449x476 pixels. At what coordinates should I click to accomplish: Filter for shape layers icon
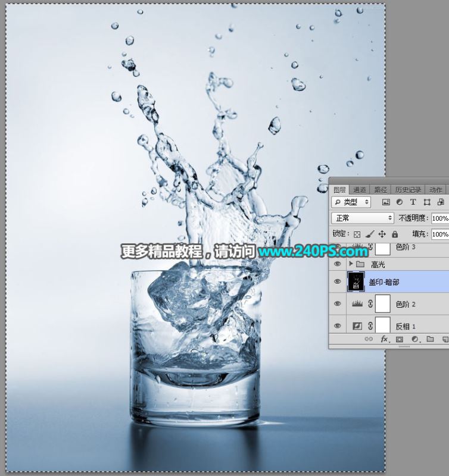(427, 202)
